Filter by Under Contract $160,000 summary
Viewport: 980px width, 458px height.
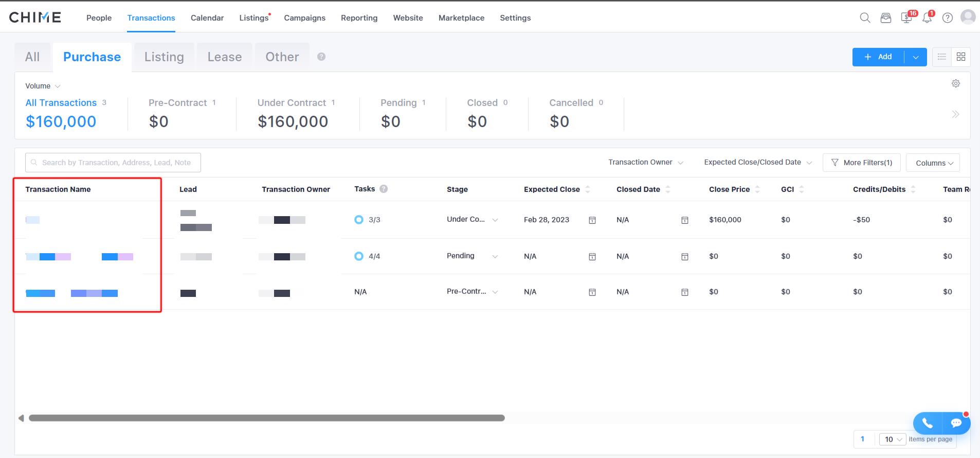(296, 114)
